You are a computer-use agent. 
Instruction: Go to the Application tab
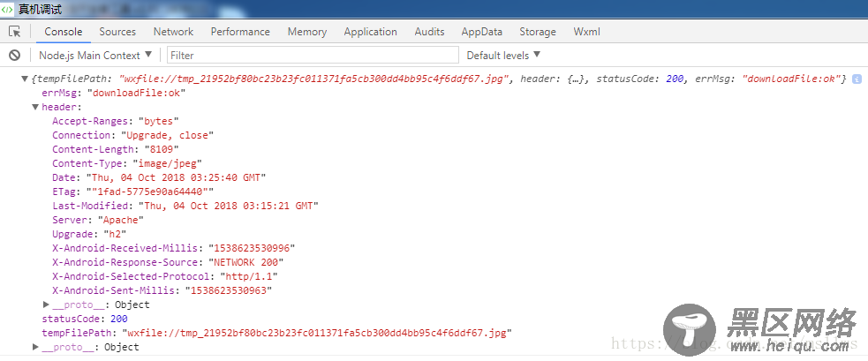(x=370, y=32)
